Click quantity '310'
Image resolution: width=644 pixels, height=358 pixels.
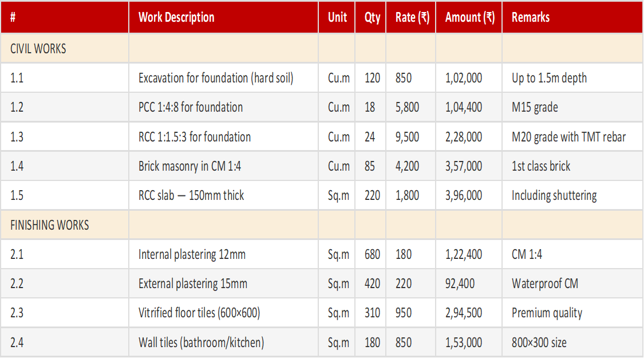coord(372,313)
